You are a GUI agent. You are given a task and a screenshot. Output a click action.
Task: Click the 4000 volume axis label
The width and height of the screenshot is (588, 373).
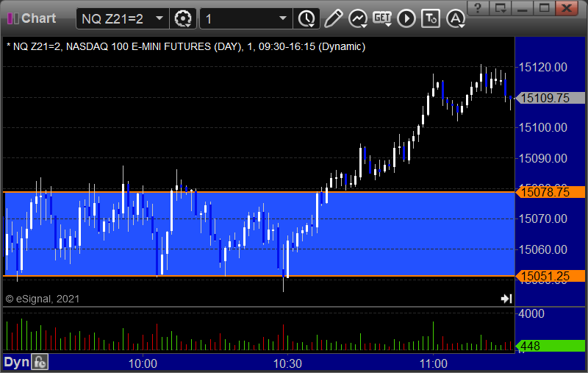(531, 313)
